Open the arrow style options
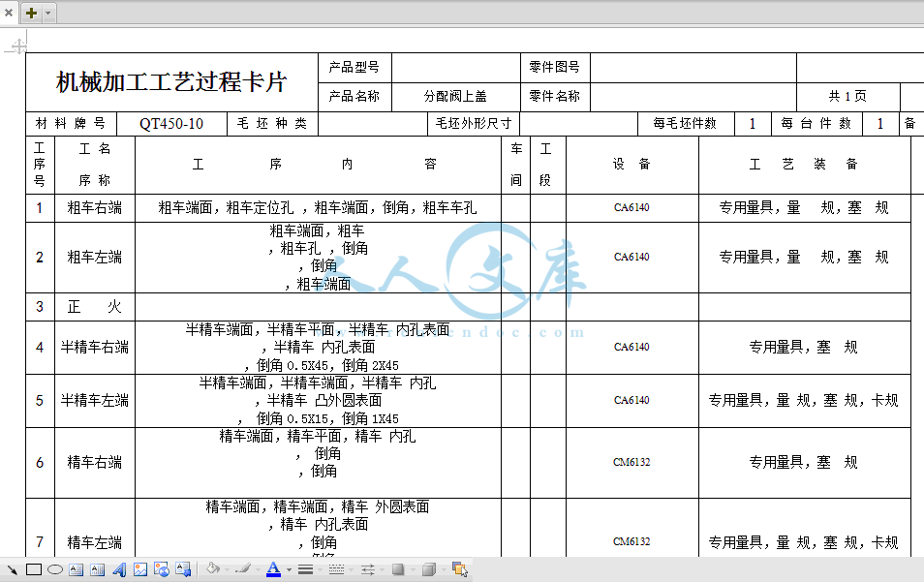924x582 pixels. tap(368, 569)
